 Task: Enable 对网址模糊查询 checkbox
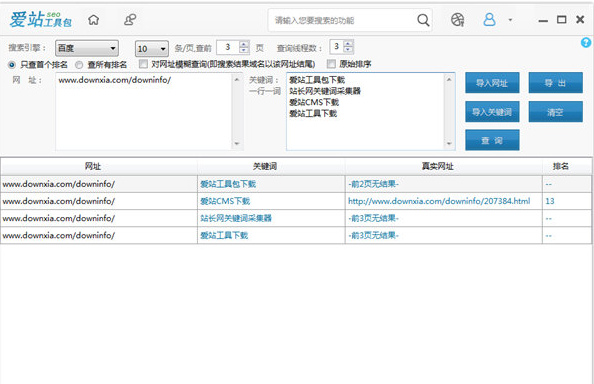tap(143, 64)
